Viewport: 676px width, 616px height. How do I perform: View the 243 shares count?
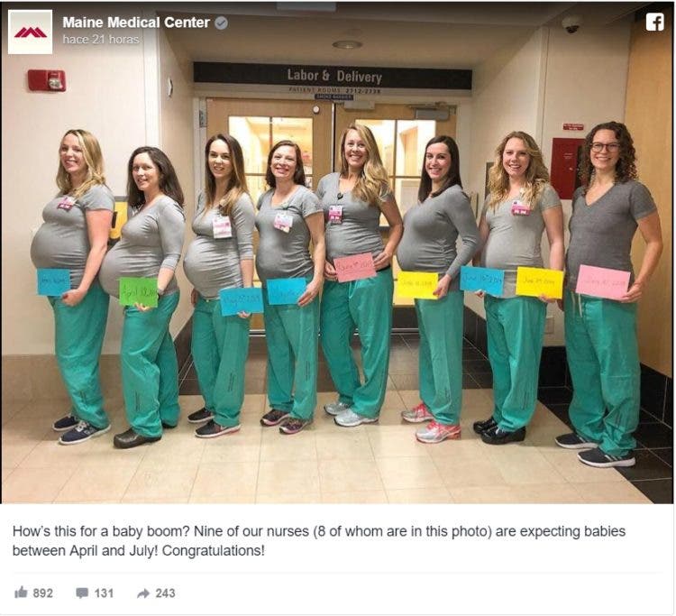click(x=165, y=593)
